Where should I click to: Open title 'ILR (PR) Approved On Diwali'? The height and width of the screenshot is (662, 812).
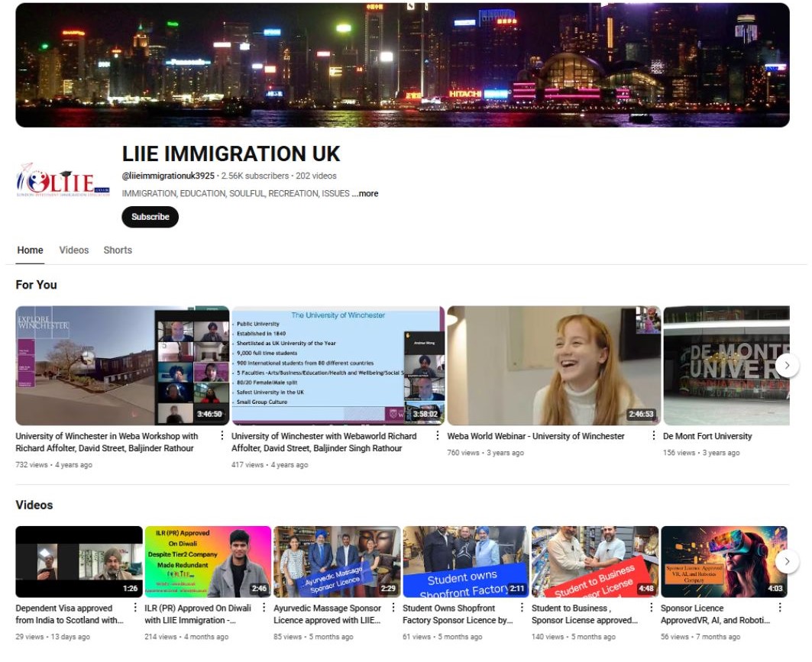tap(198, 614)
